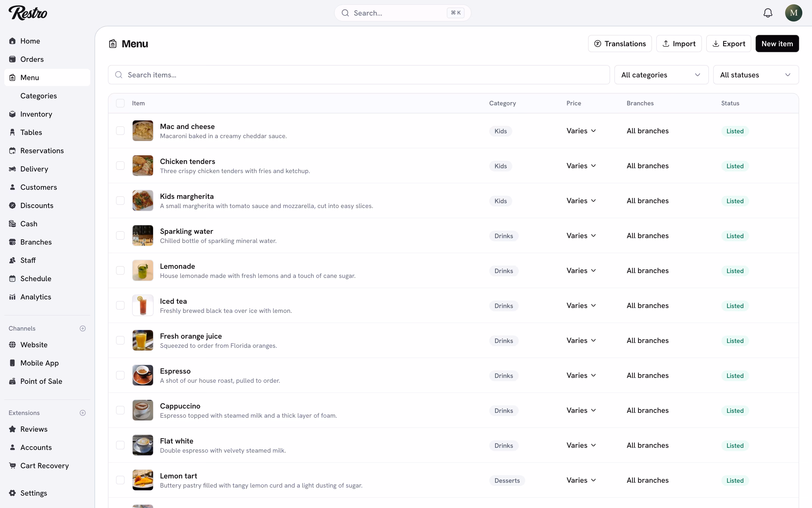The width and height of the screenshot is (812, 508).
Task: Click the Customers person icon
Action: (x=12, y=187)
